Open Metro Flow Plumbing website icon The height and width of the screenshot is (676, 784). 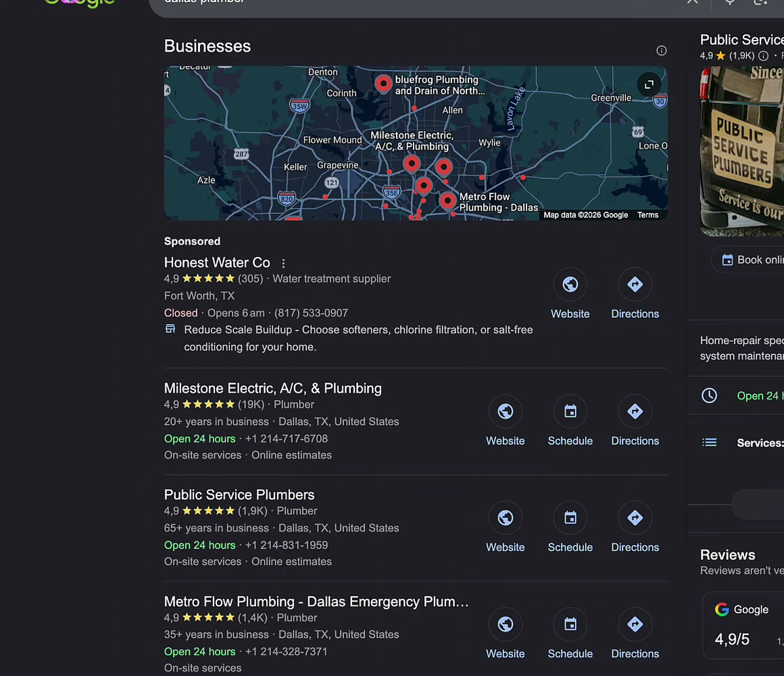click(505, 624)
